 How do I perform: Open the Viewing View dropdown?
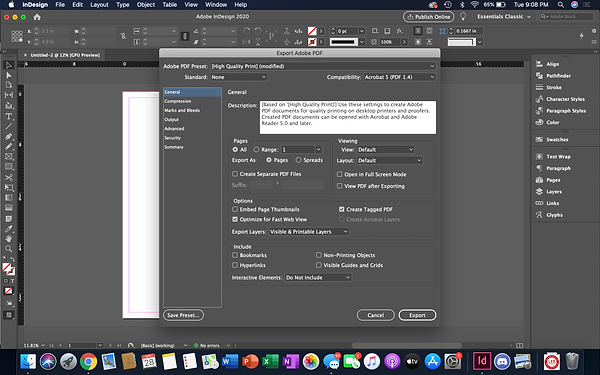[386, 150]
